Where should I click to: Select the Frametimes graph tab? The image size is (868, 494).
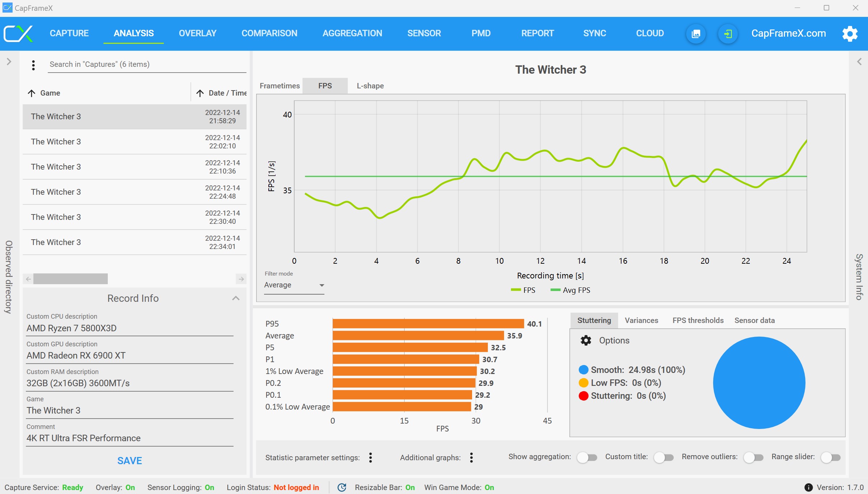280,86
